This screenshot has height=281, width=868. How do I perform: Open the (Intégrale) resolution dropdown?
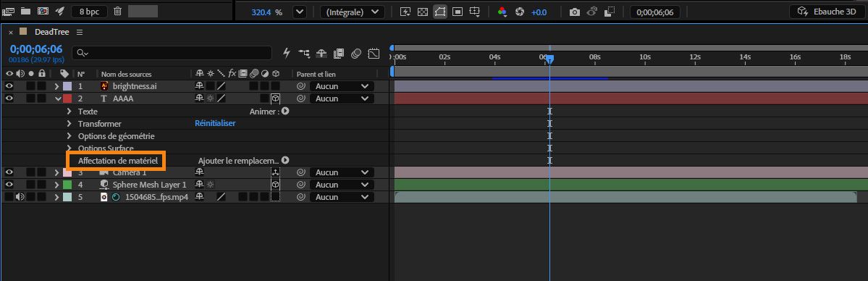tap(352, 12)
